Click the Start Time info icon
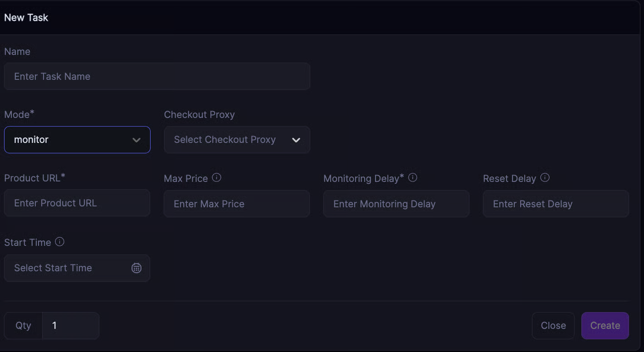Viewport: 644px width, 352px height. click(x=60, y=242)
